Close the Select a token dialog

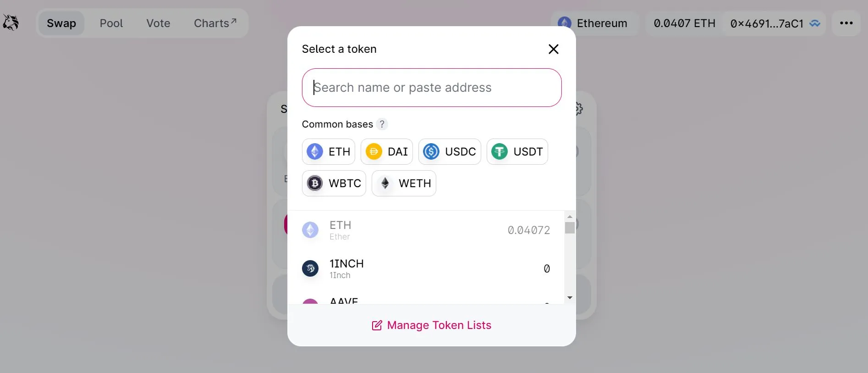coord(553,49)
